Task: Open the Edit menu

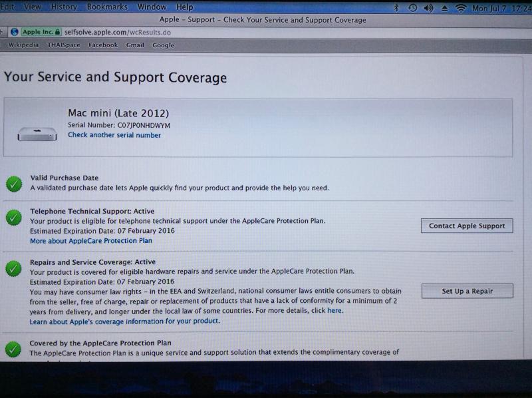Action: [x=7, y=7]
